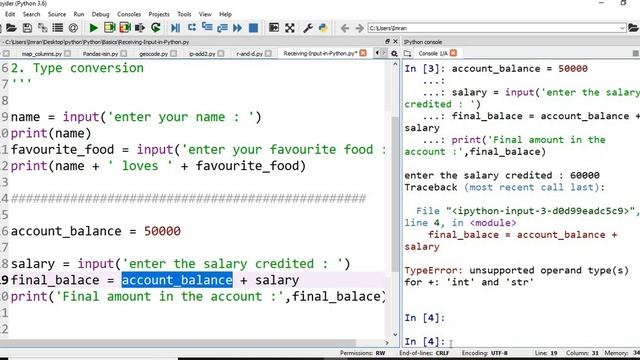640x360 pixels.
Task: Close Receiving-Input-in-Python.py tab
Action: point(363,53)
